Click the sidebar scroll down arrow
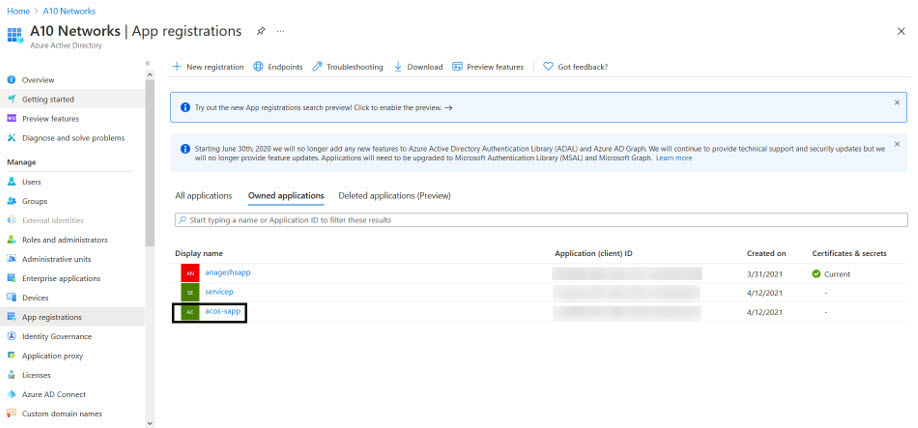Screen dimensions: 918x428 (150, 422)
